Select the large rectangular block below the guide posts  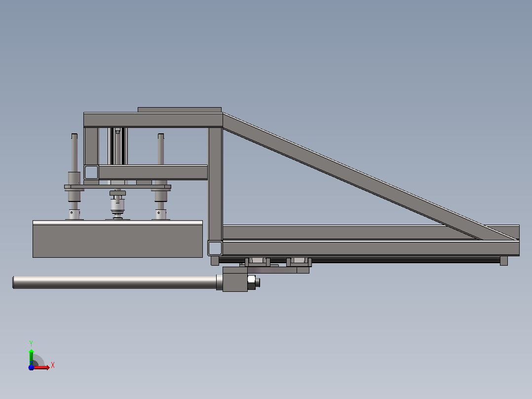[x=118, y=239]
